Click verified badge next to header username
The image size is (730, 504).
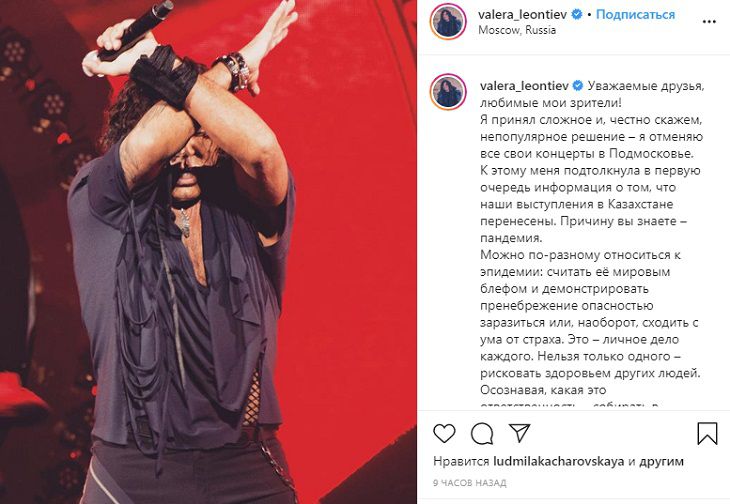tap(576, 14)
